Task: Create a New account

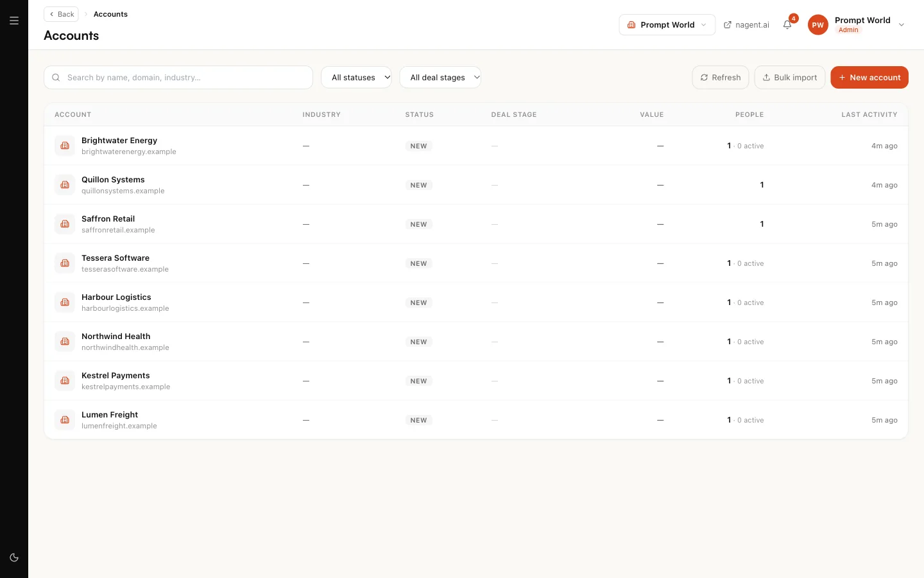Action: [x=869, y=78]
